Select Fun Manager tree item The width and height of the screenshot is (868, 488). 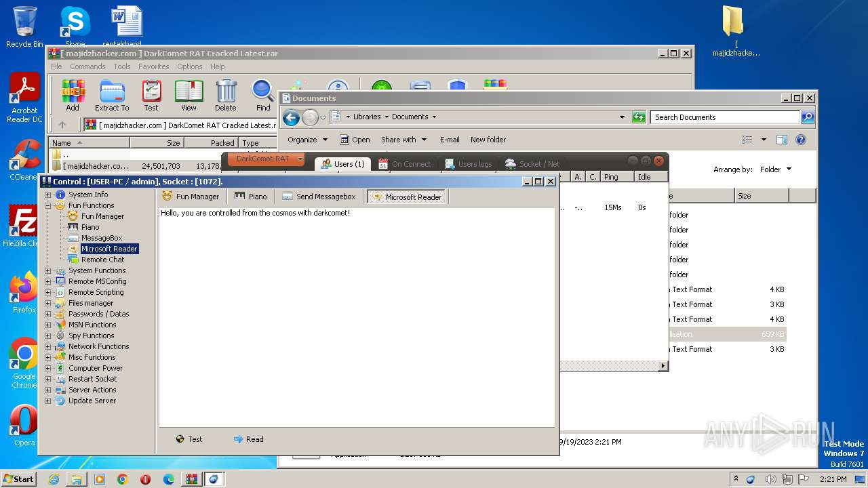click(102, 216)
